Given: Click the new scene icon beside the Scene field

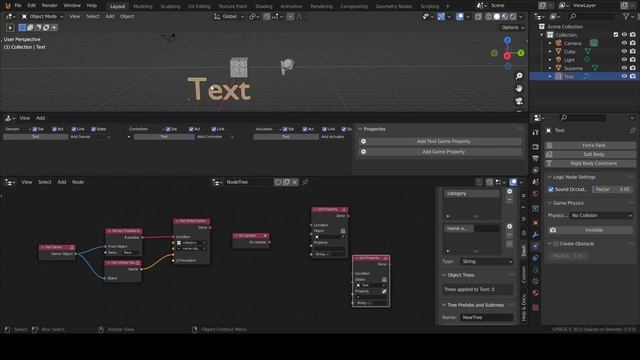Looking at the screenshot, I should click(542, 5).
